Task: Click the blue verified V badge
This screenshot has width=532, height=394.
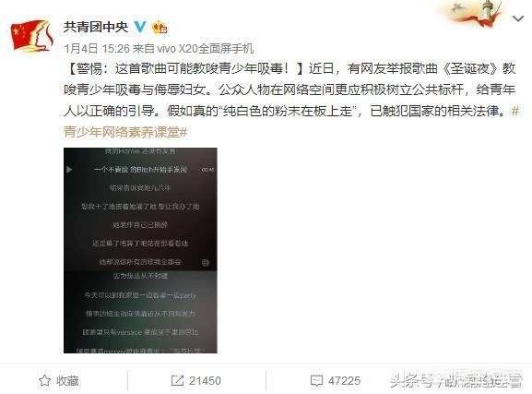Action: pyautogui.click(x=140, y=27)
